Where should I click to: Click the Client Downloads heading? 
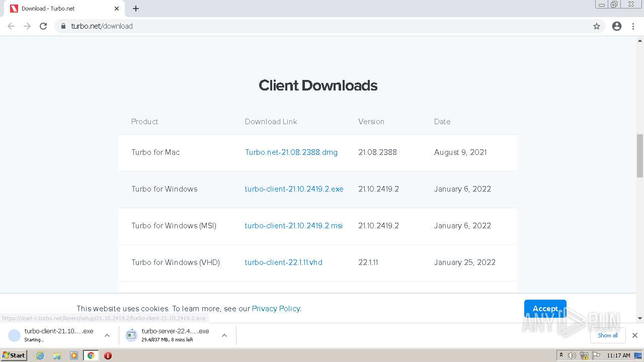pos(318,85)
